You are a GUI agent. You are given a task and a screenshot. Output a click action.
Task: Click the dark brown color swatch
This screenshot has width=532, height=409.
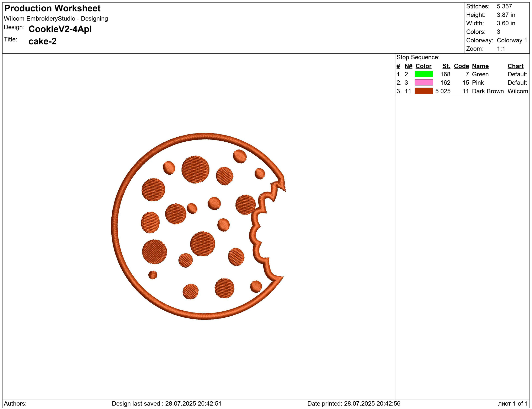tap(424, 91)
